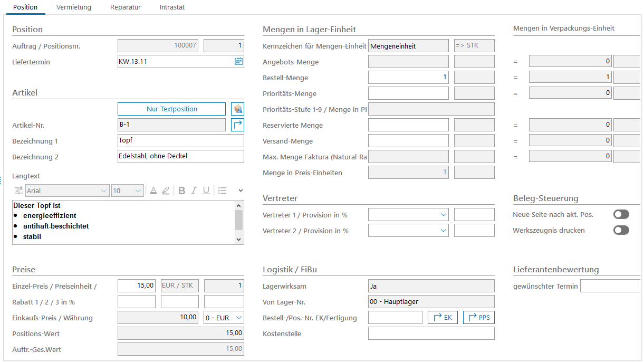
Task: Click the article search icon beside Nur Textposition
Action: click(238, 109)
